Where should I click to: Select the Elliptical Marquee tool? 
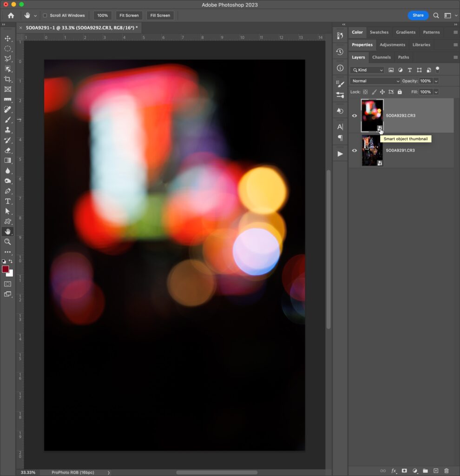click(7, 48)
